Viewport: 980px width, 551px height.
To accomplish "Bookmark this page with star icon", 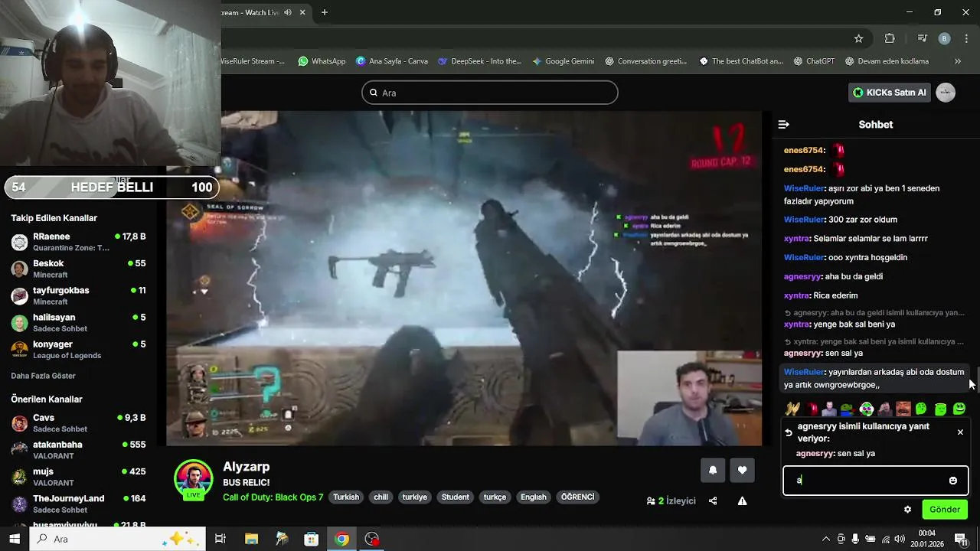I will pos(859,38).
